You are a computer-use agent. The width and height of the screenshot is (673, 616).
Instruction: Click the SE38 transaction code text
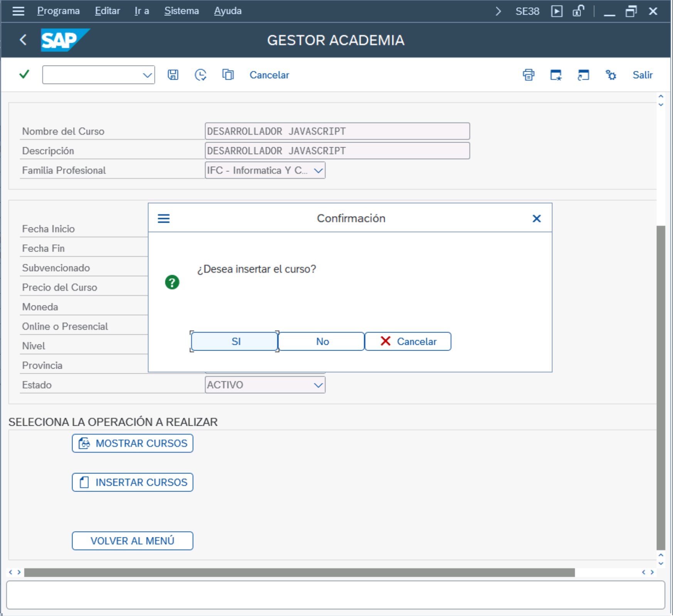(x=527, y=11)
